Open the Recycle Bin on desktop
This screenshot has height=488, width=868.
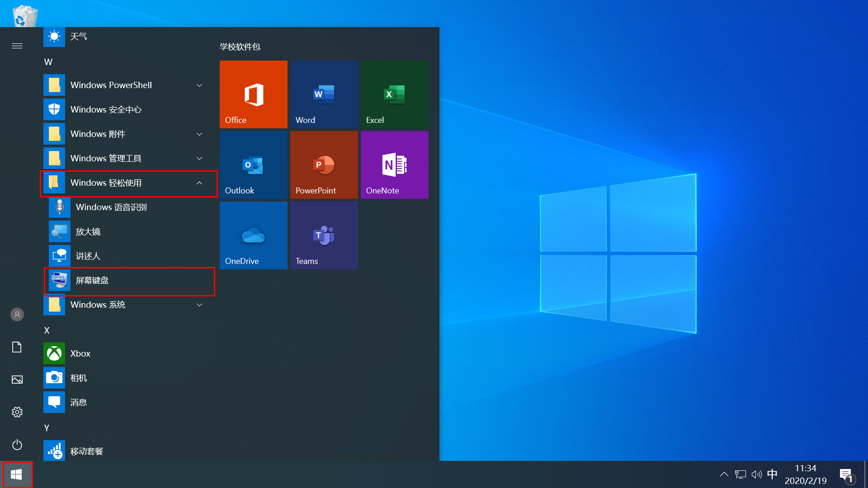24,16
